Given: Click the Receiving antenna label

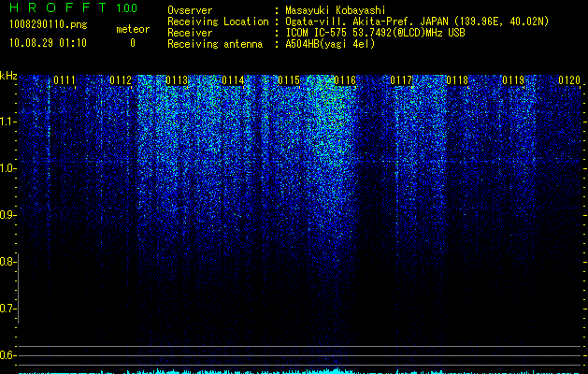Looking at the screenshot, I should [215, 44].
